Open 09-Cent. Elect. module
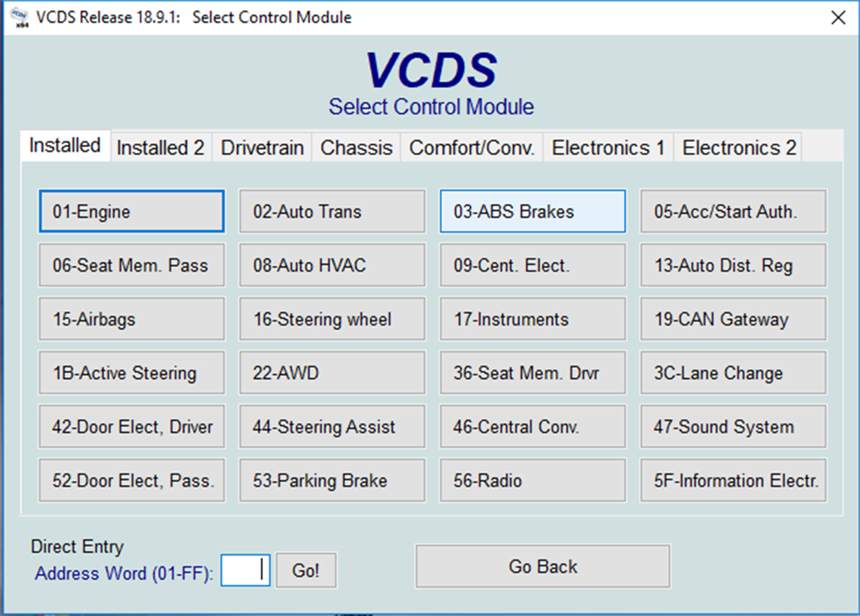This screenshot has height=616, width=860. click(x=533, y=265)
